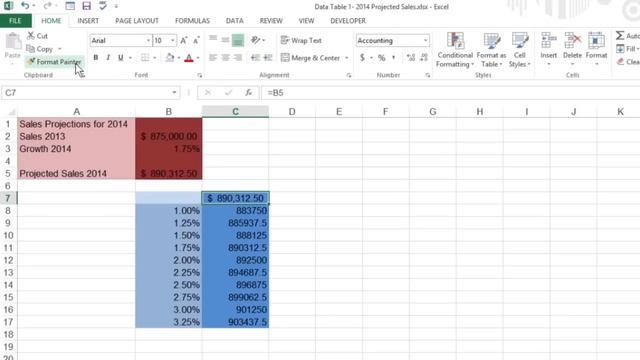This screenshot has width=640, height=360.
Task: Select Top Align
Action: (x=213, y=40)
